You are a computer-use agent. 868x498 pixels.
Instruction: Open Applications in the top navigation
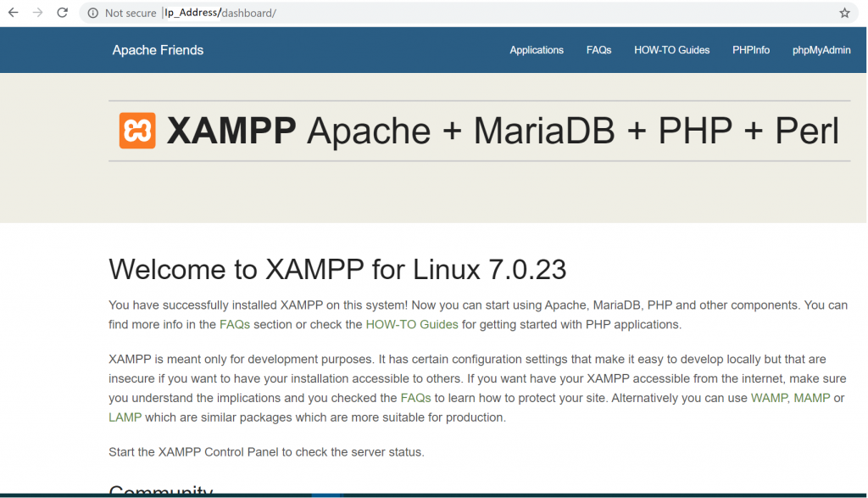(x=537, y=50)
